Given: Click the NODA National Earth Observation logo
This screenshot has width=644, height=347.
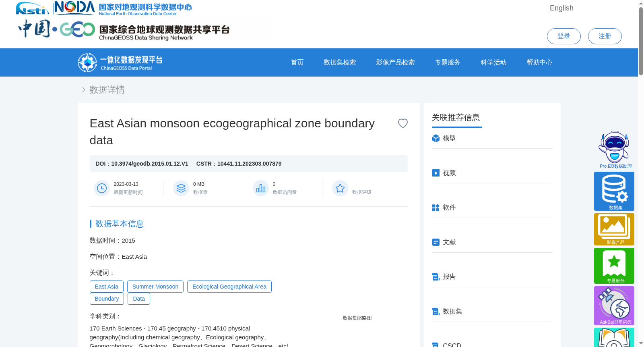Looking at the screenshot, I should [123, 8].
